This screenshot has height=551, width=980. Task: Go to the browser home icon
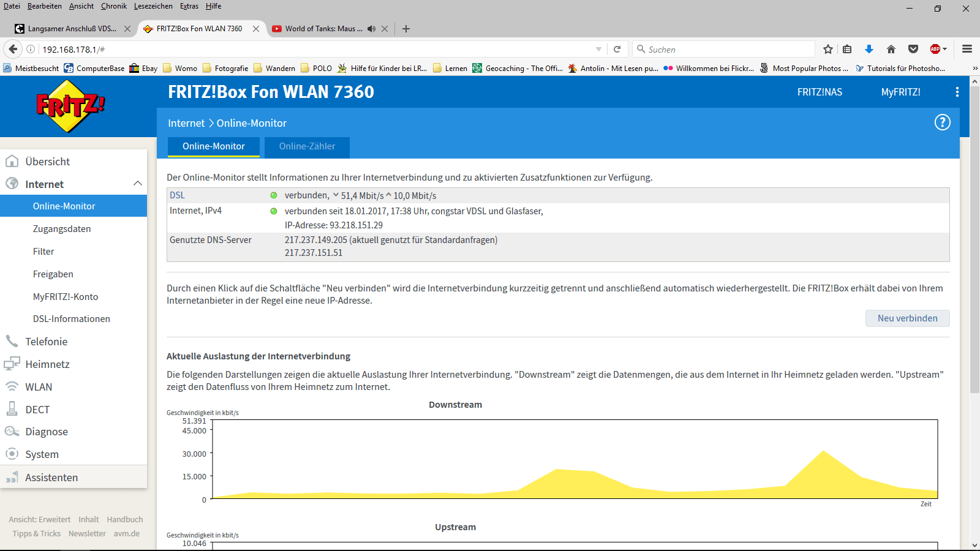click(x=891, y=49)
